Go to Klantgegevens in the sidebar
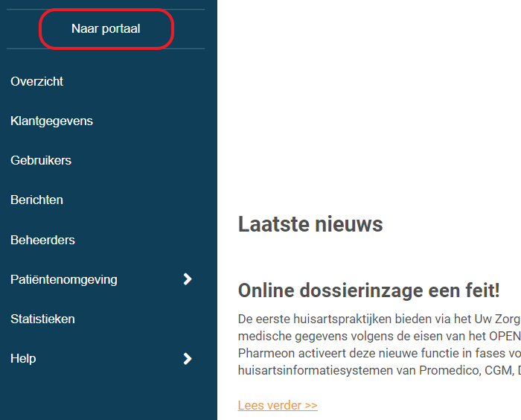 (51, 121)
